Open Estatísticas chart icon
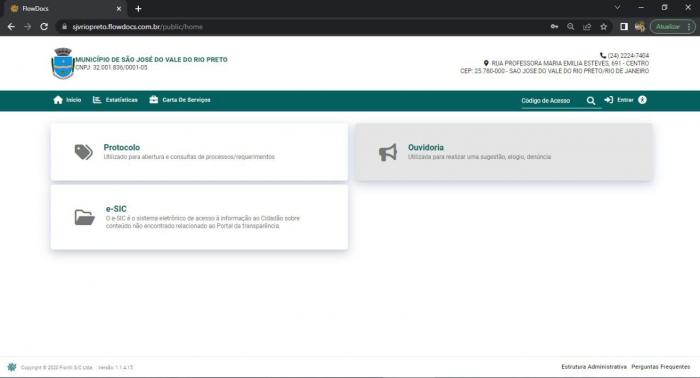The width and height of the screenshot is (700, 378). coord(97,100)
